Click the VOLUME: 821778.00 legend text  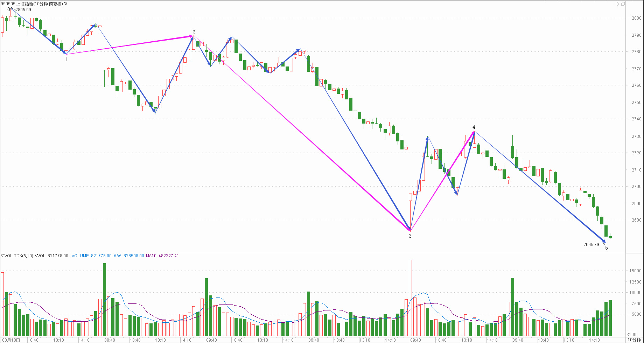tap(91, 256)
